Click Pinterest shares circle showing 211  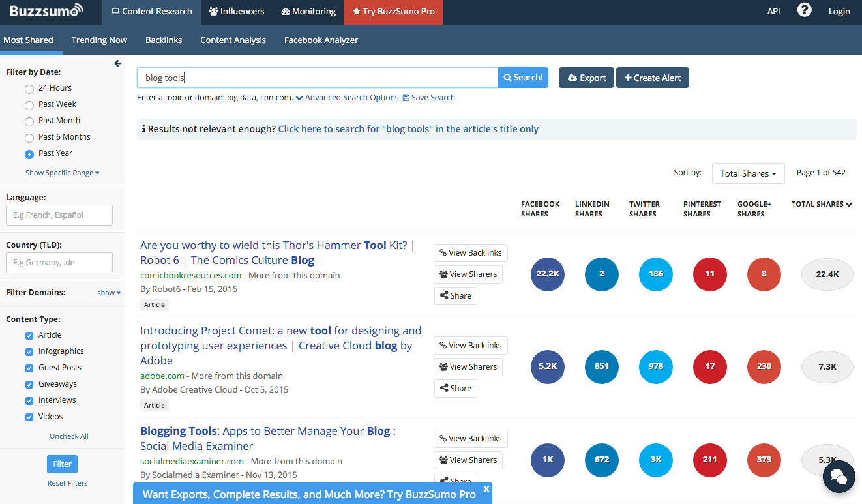coord(710,460)
